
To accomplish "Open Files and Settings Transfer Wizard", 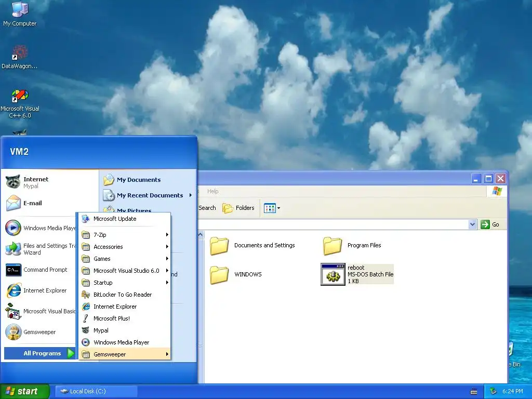I will [x=40, y=249].
